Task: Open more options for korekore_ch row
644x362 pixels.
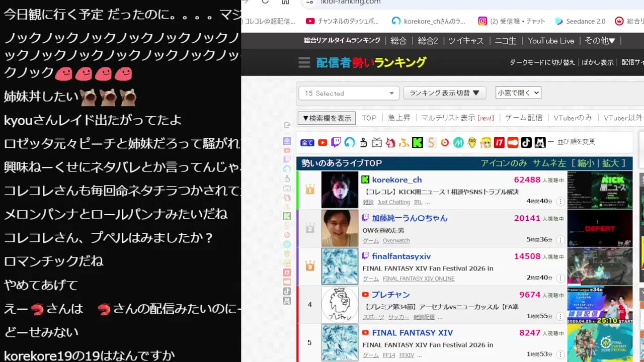Action: (560, 202)
